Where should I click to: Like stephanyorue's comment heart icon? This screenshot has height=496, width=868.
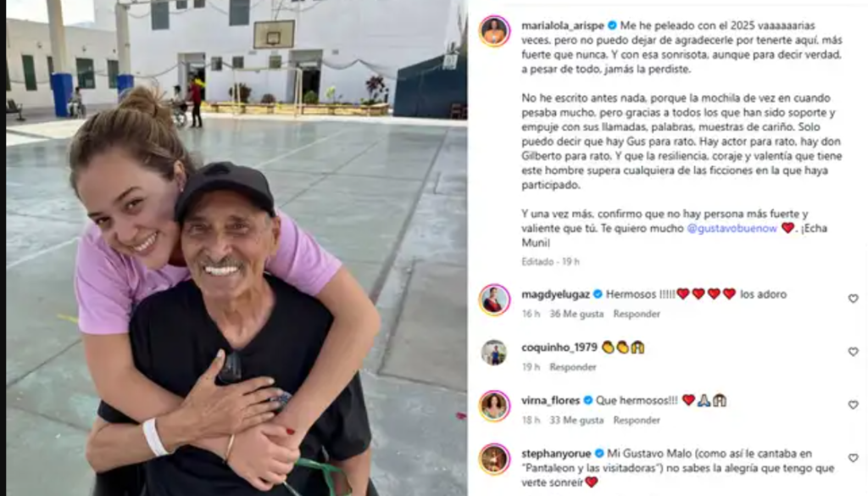coord(853,459)
